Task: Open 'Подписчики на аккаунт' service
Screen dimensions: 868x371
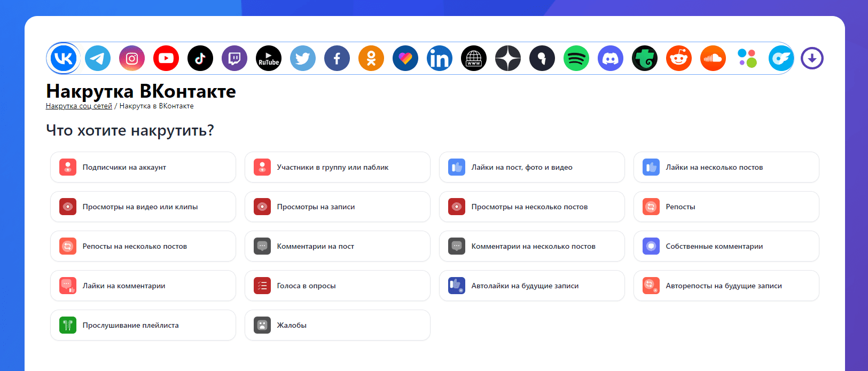Action: (x=143, y=167)
